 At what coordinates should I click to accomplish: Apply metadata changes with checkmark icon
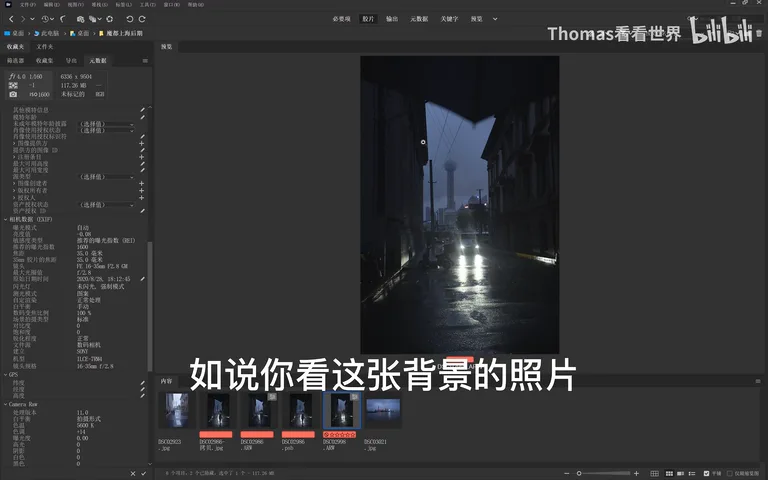[x=144, y=474]
